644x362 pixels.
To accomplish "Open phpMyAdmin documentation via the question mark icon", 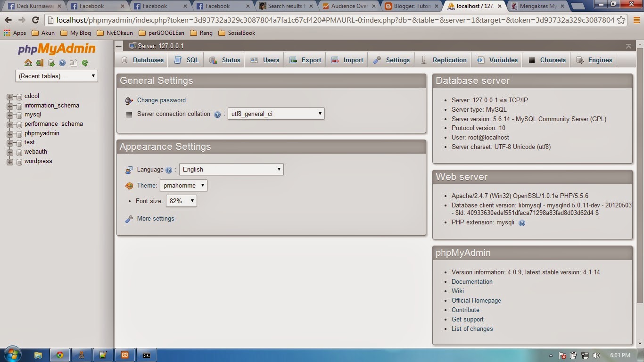I will 62,62.
